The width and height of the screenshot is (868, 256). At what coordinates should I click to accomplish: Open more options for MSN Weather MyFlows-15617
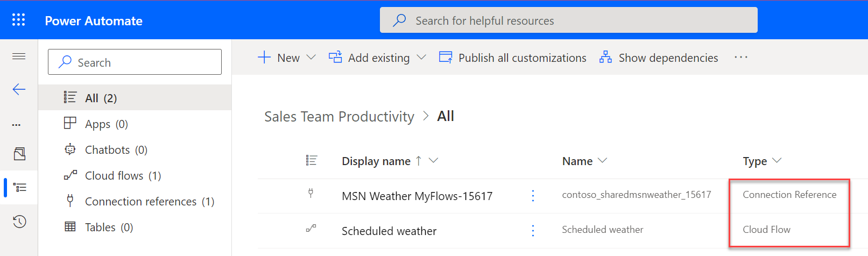point(533,196)
